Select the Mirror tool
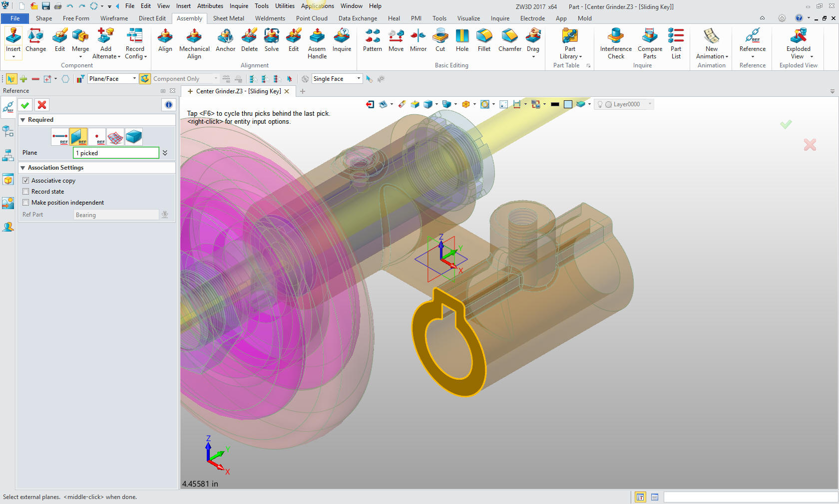839x504 pixels. pyautogui.click(x=418, y=40)
